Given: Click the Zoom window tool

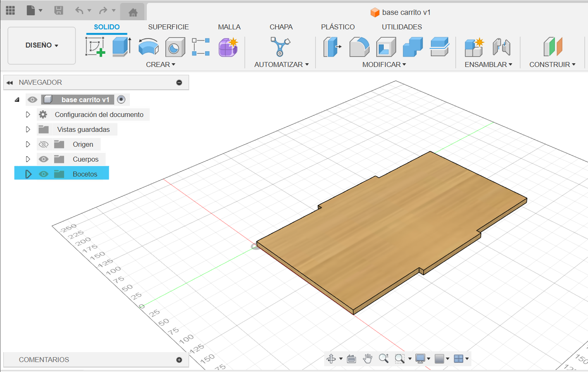Looking at the screenshot, I should coord(399,358).
